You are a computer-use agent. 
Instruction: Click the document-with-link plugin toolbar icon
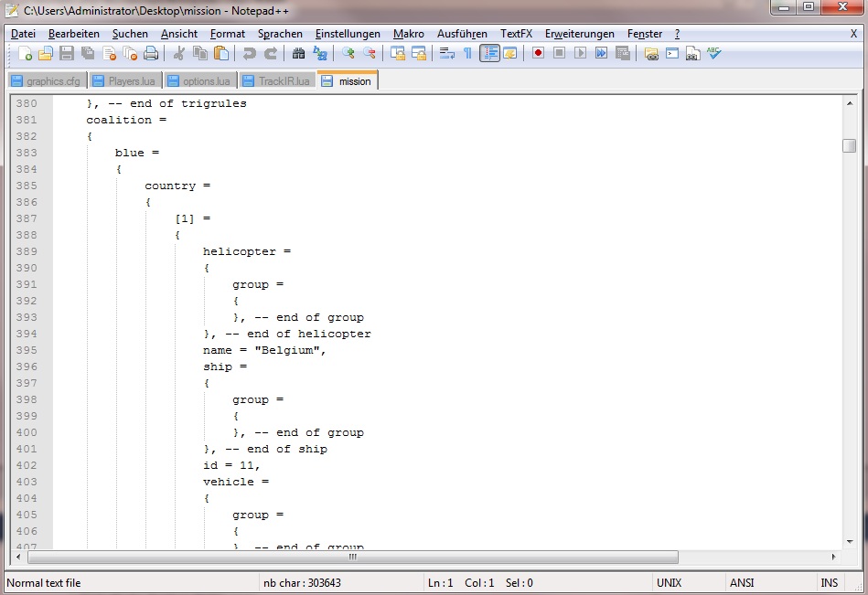point(693,53)
